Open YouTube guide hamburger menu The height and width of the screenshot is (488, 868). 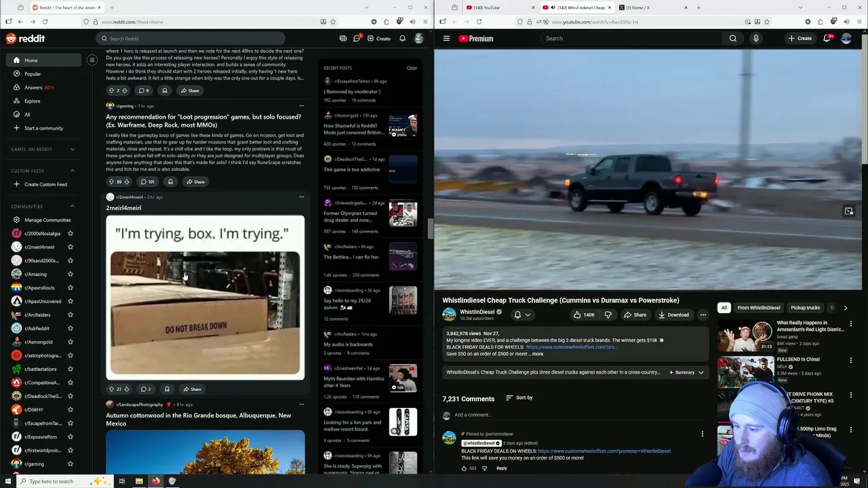446,39
